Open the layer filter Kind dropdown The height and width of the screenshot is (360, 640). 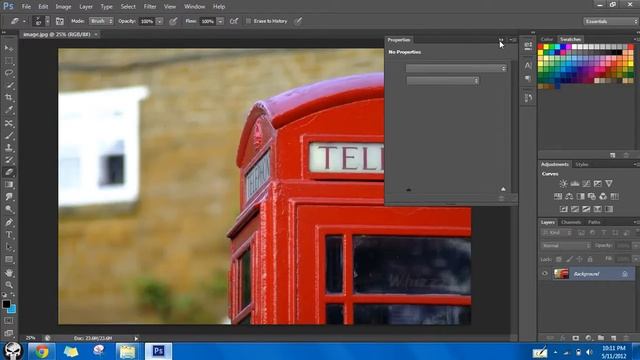[556, 233]
